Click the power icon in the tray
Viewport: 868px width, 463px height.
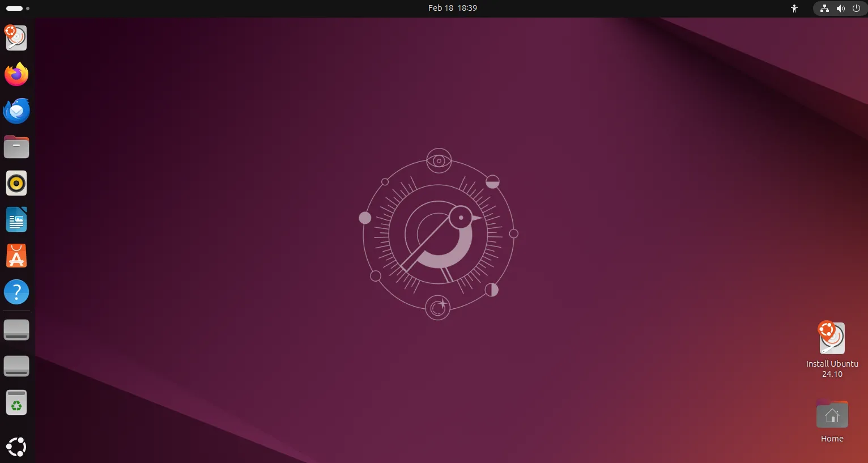[857, 8]
